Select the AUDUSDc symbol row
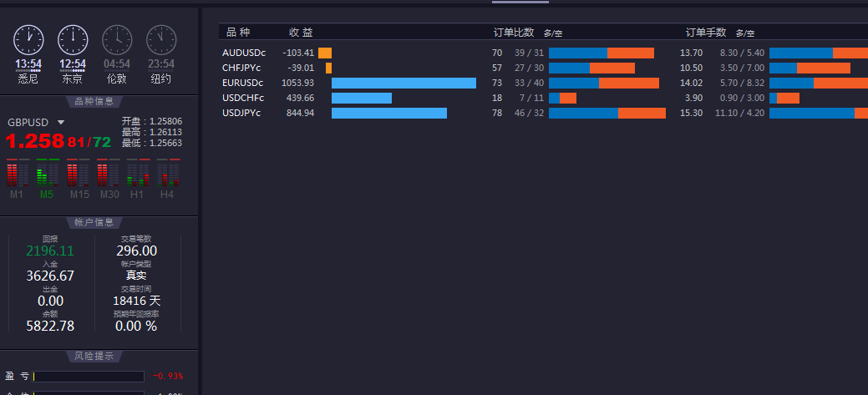The height and width of the screenshot is (395, 868). 545,53
